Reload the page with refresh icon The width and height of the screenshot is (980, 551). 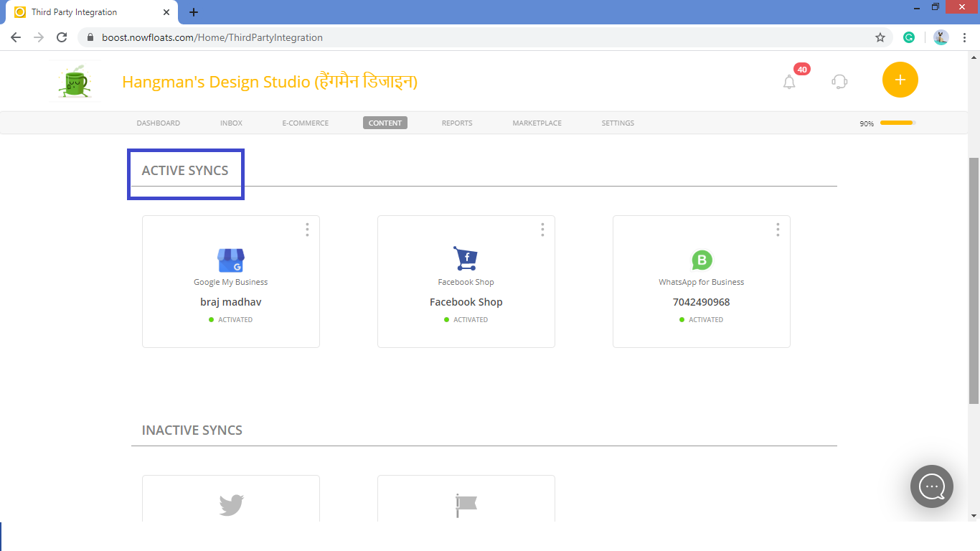click(x=62, y=37)
